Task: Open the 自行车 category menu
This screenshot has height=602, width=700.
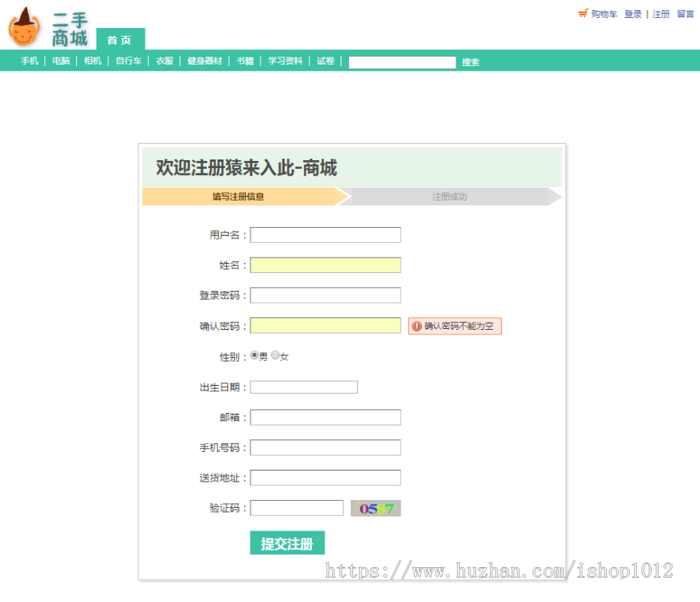Action: tap(128, 61)
